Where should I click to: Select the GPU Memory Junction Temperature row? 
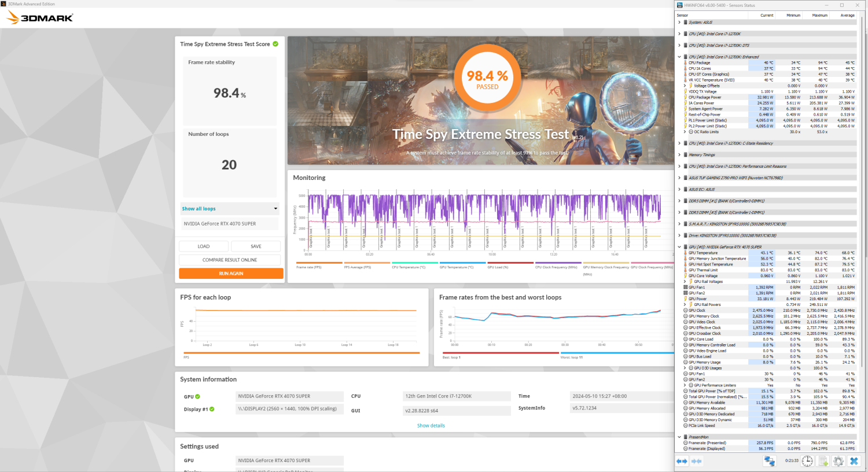coord(770,259)
